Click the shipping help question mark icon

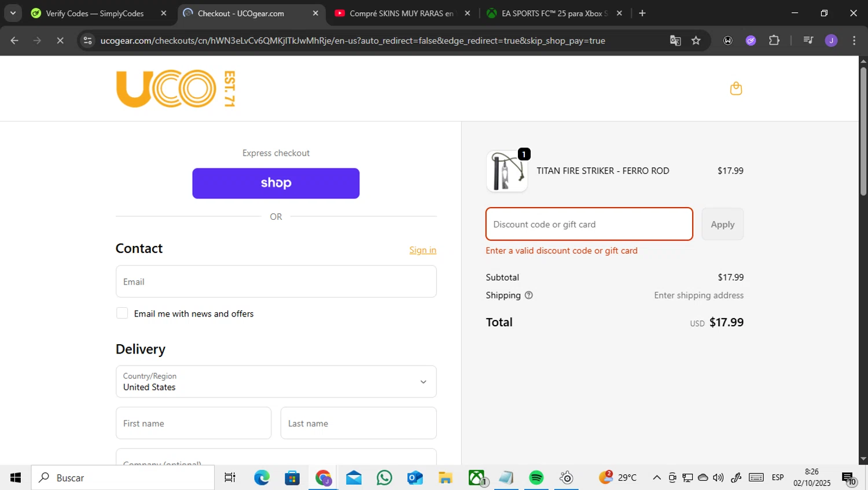(528, 295)
